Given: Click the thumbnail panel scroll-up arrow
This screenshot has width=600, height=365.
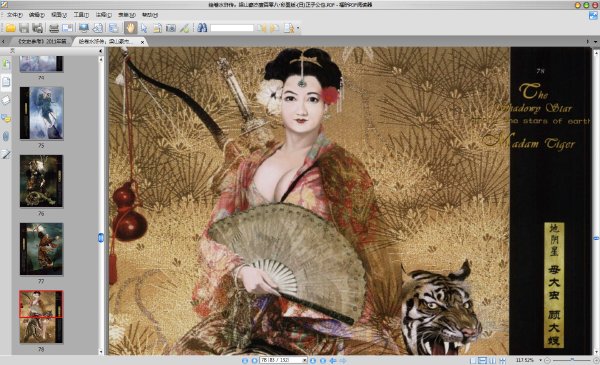Looking at the screenshot, I should 101,59.
